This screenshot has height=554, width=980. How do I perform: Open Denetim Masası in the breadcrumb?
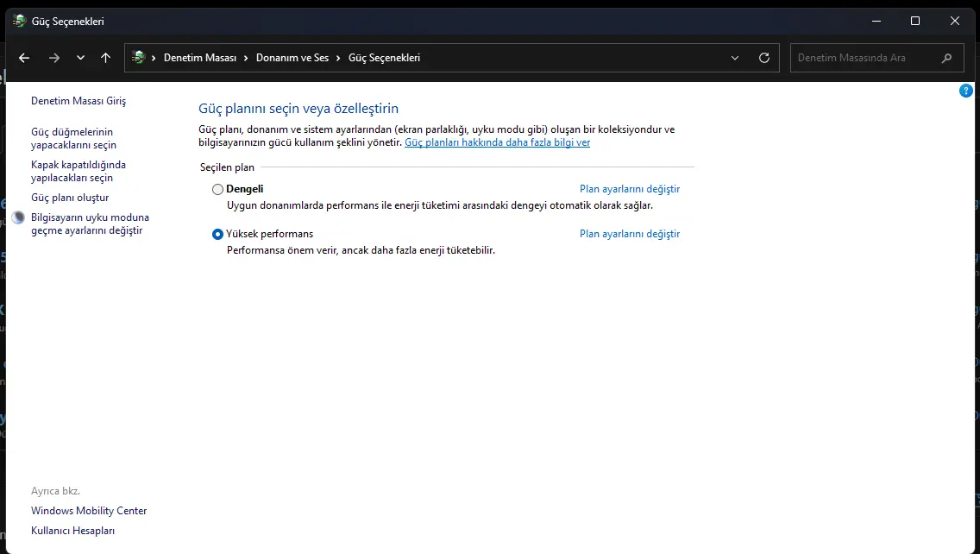(200, 58)
